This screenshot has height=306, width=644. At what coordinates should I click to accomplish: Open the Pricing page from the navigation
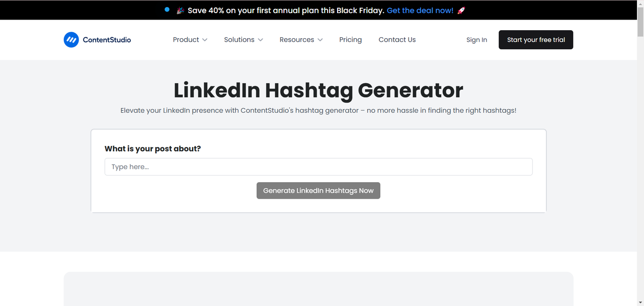click(350, 40)
